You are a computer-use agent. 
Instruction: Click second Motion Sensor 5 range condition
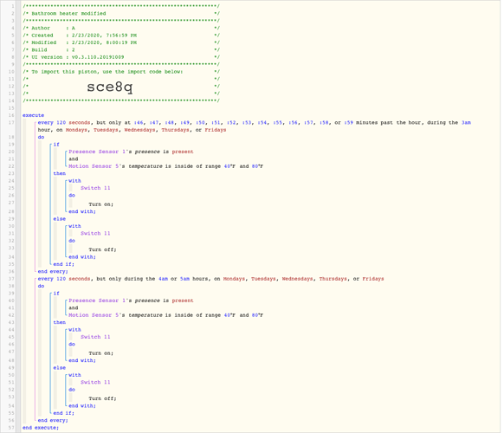pos(166,315)
